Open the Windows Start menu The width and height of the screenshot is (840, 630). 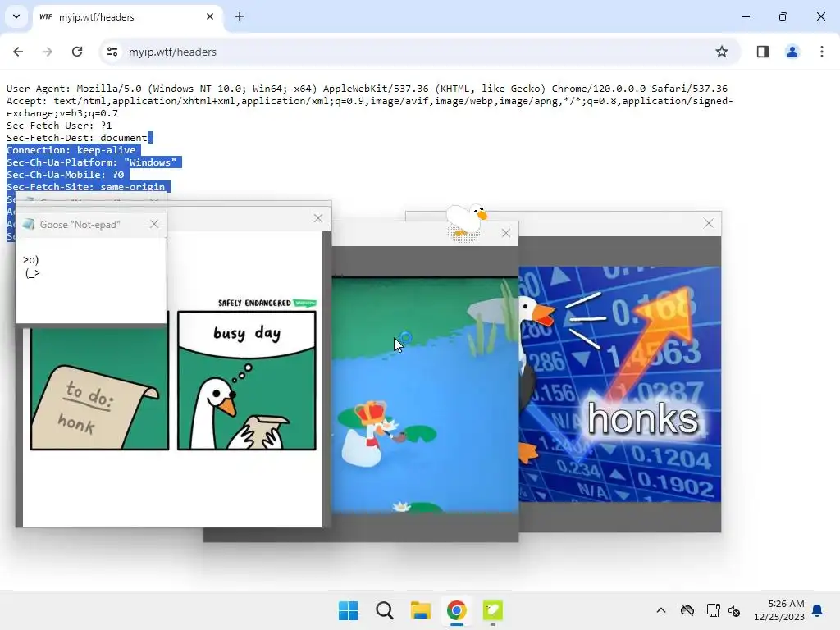coord(348,610)
